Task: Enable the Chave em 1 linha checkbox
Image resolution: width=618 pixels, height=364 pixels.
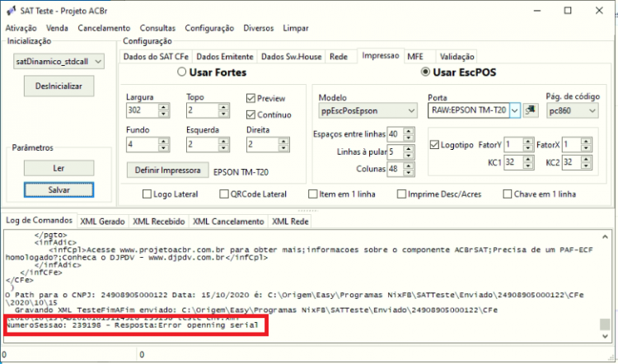Action: pyautogui.click(x=508, y=194)
